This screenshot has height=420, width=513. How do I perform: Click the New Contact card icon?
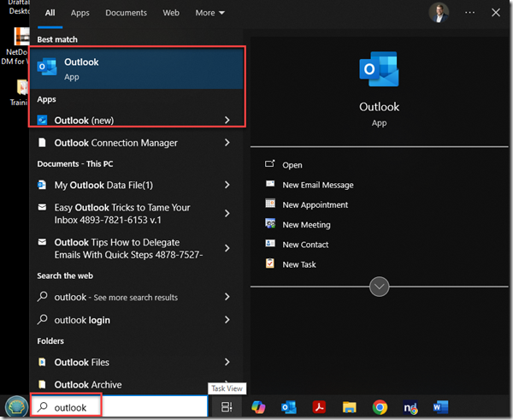click(270, 243)
